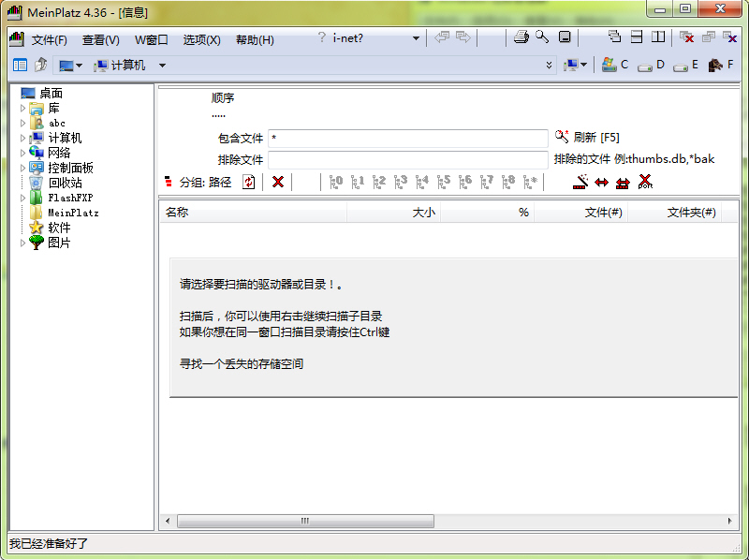The width and height of the screenshot is (749, 560).
Task: Expand all tree levels with asterisk icon
Action: coord(530,182)
